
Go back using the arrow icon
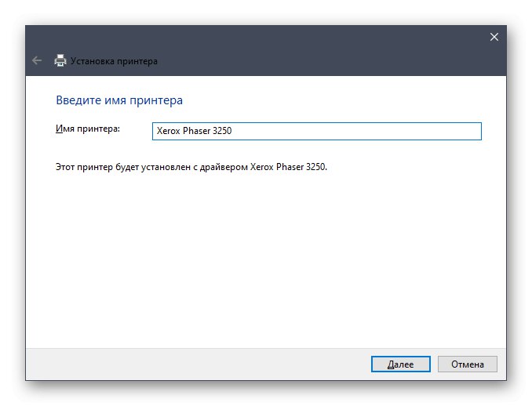click(36, 60)
